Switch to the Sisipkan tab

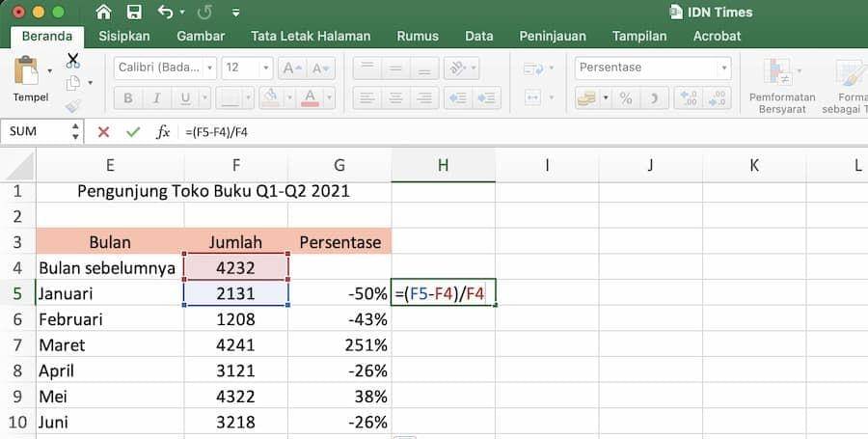tap(124, 36)
